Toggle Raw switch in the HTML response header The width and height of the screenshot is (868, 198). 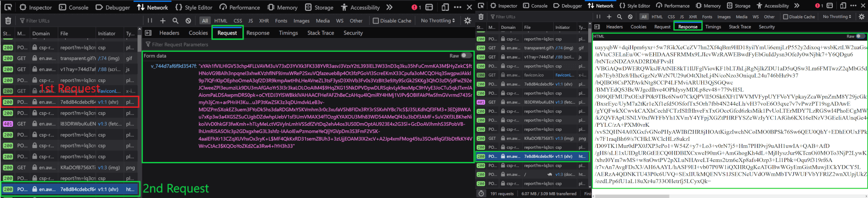coord(861,36)
